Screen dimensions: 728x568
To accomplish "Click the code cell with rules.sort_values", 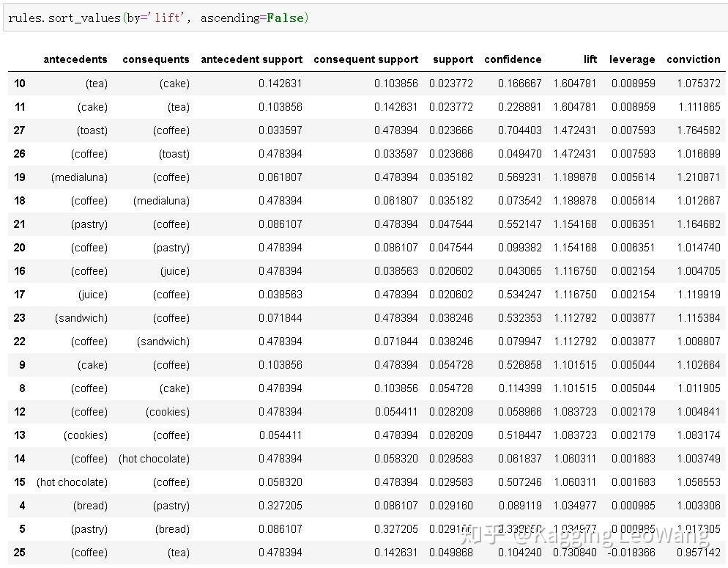I will pyautogui.click(x=365, y=18).
